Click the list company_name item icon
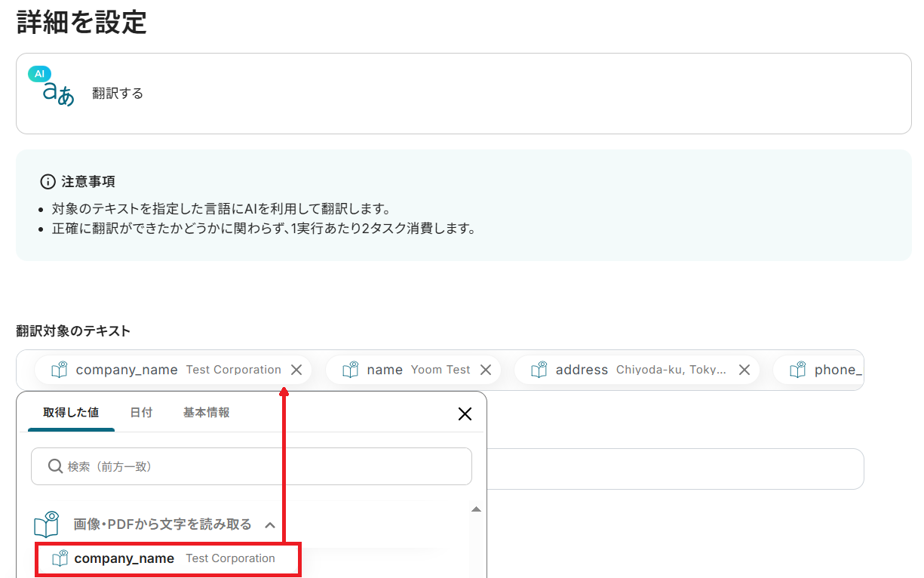The image size is (924, 578). pyautogui.click(x=60, y=558)
